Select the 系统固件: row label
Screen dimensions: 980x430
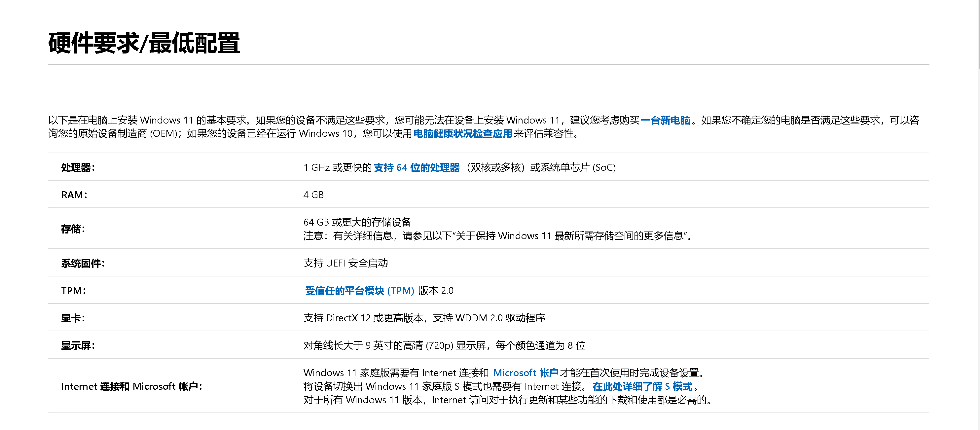[x=83, y=263]
